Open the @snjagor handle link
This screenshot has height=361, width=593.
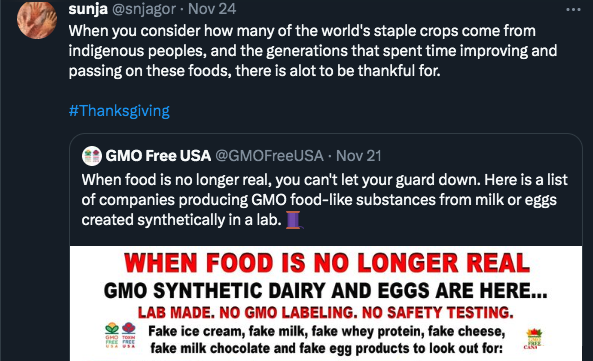(143, 9)
